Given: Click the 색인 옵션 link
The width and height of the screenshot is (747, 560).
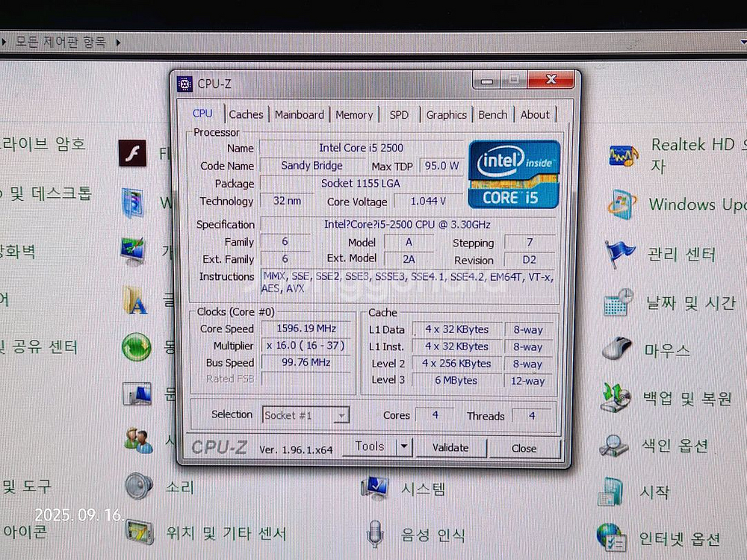Looking at the screenshot, I should (x=675, y=446).
